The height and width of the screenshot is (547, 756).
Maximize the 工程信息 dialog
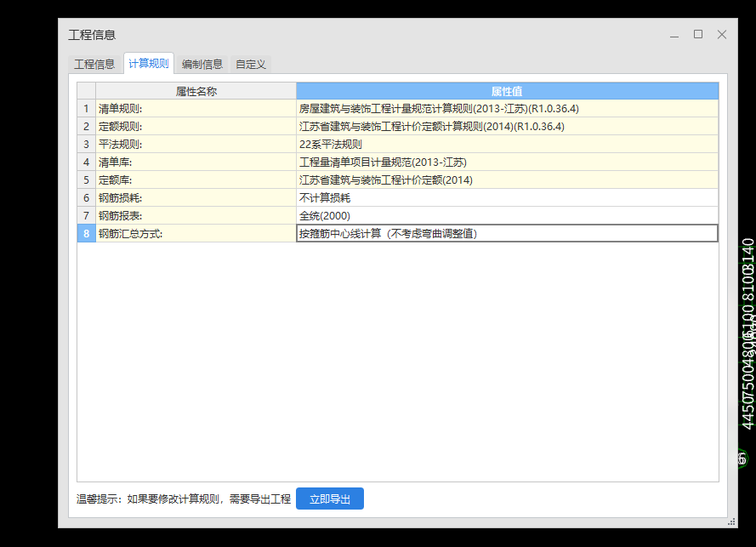[697, 34]
